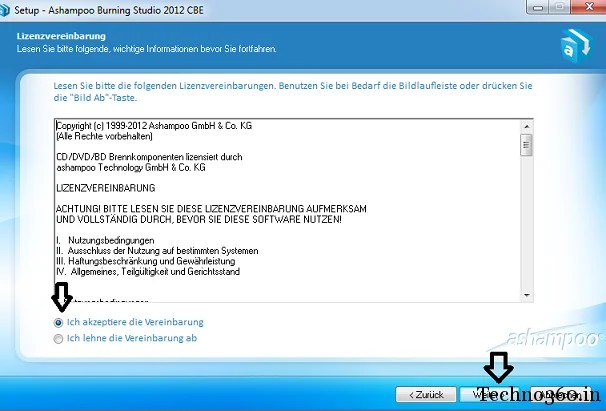Viewport: 606px width, 411px height.
Task: Click the license text scrollbar thumb
Action: [x=526, y=145]
